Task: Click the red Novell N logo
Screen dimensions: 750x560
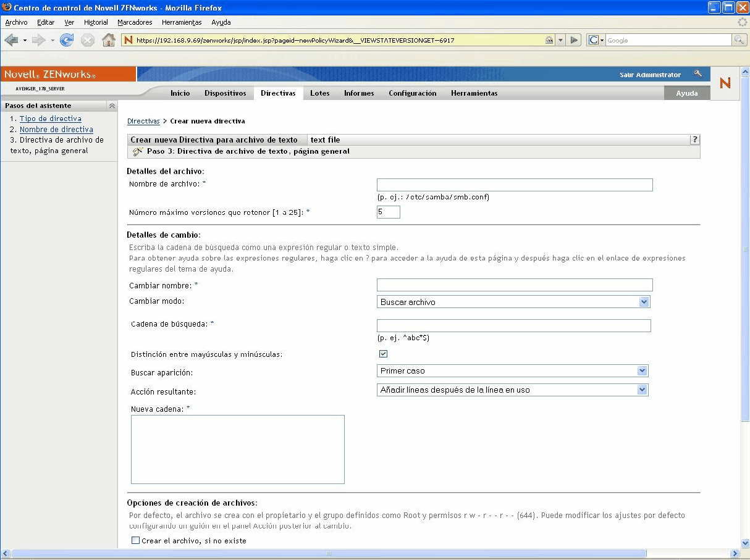Action: click(x=725, y=83)
